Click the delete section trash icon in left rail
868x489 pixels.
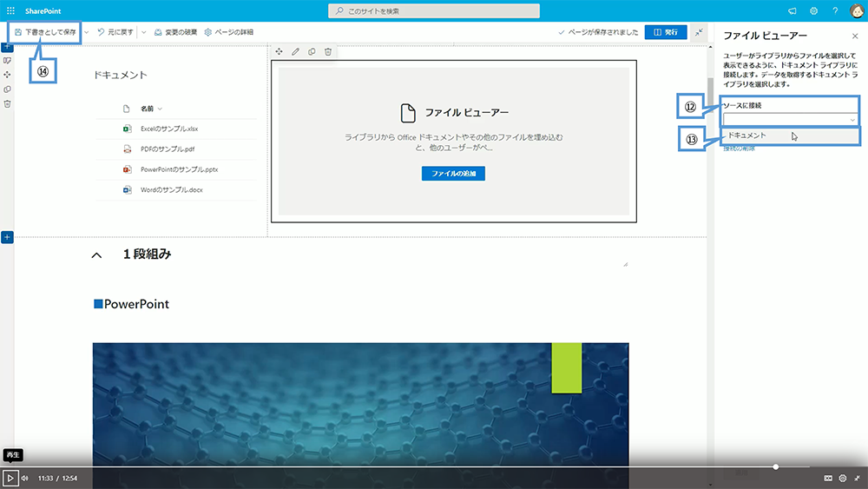[x=7, y=103]
